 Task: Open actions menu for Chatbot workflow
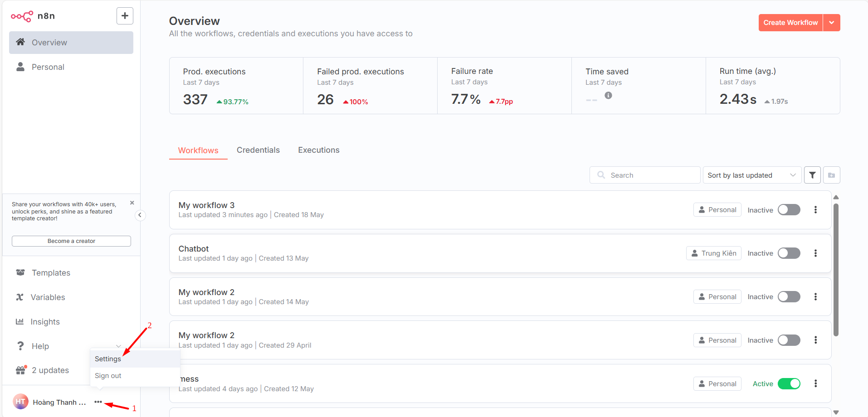coord(815,253)
